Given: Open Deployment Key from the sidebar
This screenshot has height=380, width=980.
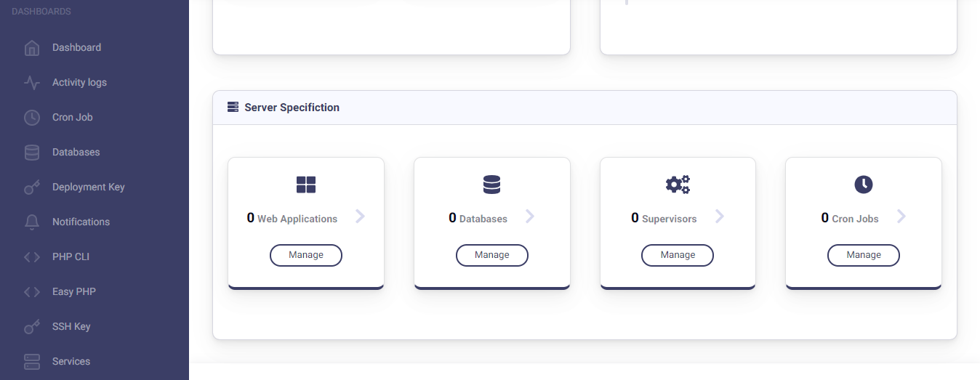Looking at the screenshot, I should (x=88, y=187).
